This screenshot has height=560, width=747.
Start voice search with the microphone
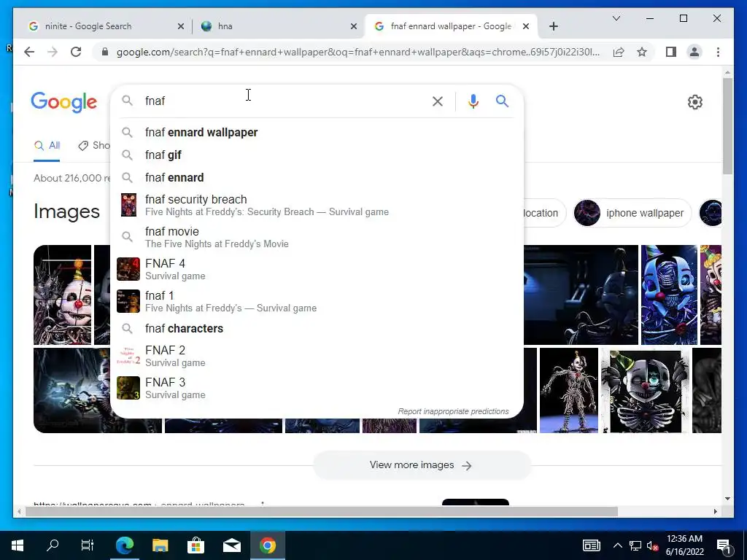click(473, 101)
